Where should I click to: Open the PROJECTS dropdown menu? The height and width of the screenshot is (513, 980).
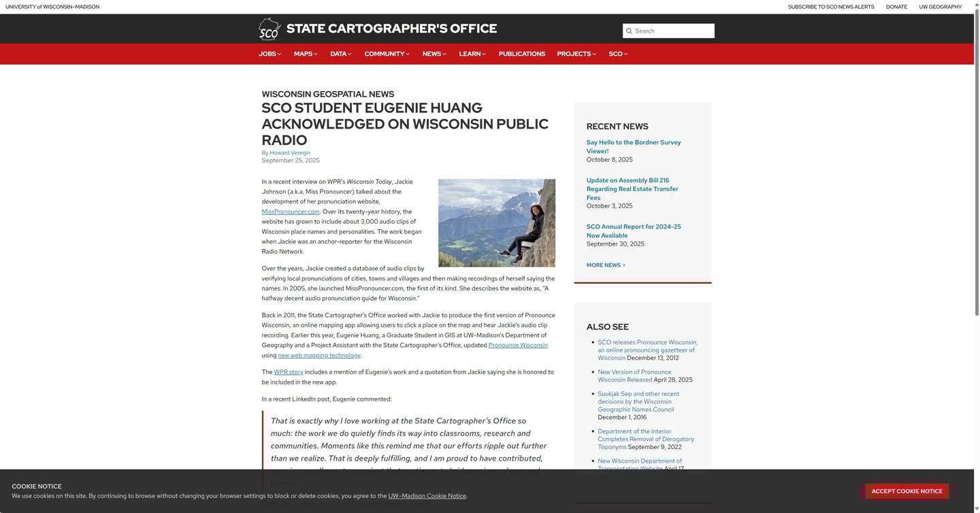click(576, 54)
